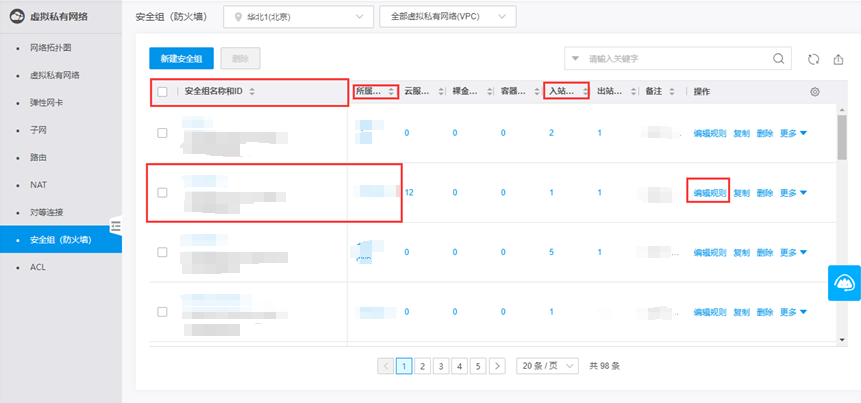
Task: Click the cloud server count 12
Action: click(409, 193)
